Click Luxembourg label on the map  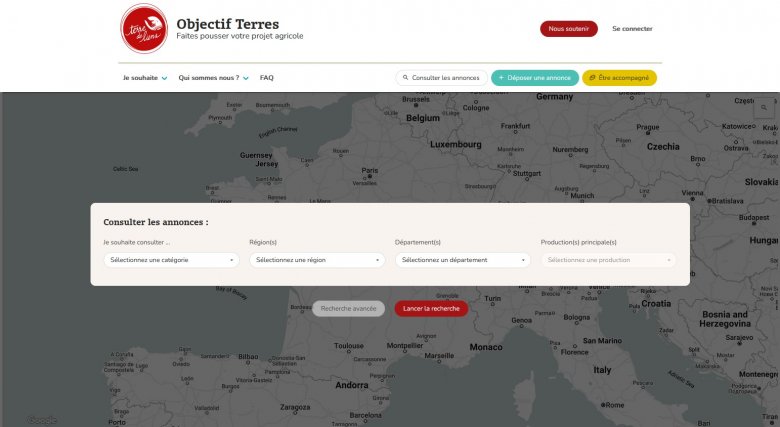point(456,144)
